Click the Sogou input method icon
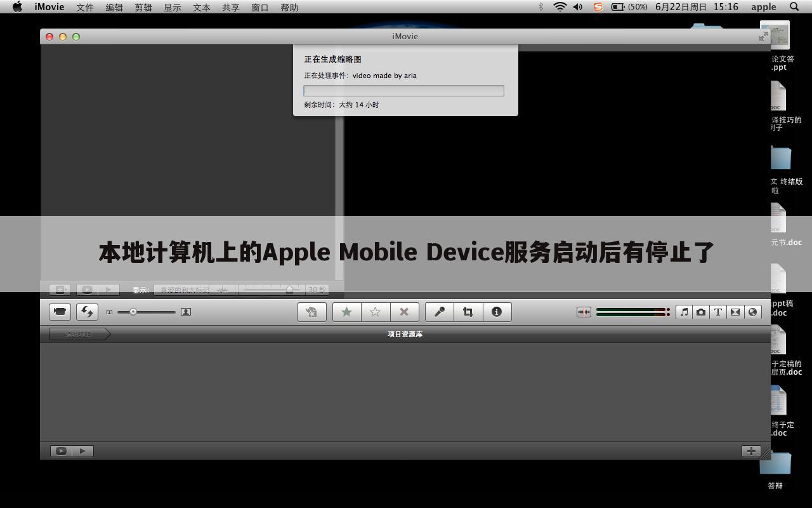 pyautogui.click(x=598, y=7)
